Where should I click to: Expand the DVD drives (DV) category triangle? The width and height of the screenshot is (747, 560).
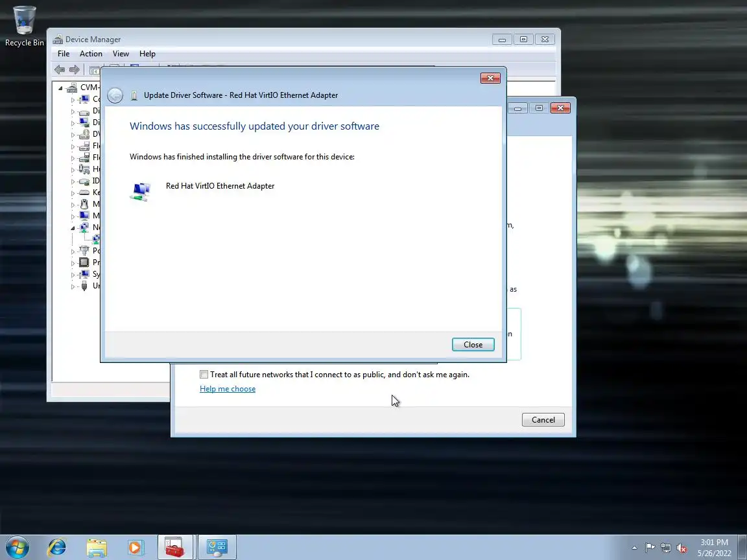click(73, 135)
